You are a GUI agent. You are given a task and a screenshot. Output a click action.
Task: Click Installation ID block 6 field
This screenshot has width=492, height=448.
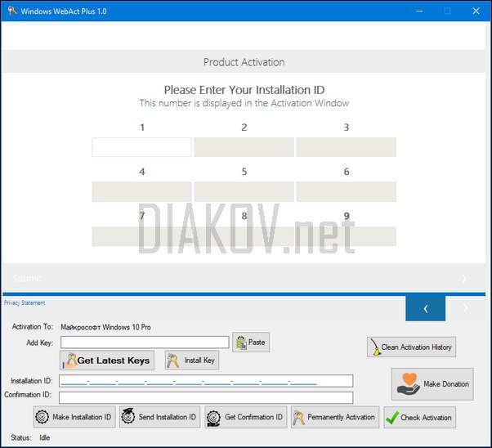pyautogui.click(x=347, y=192)
